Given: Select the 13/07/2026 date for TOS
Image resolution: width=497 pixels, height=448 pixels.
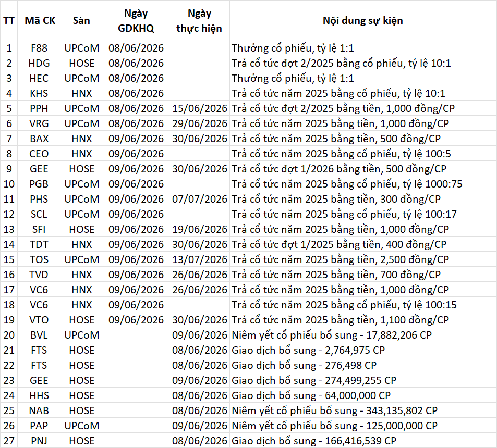Looking at the screenshot, I should pyautogui.click(x=200, y=259).
